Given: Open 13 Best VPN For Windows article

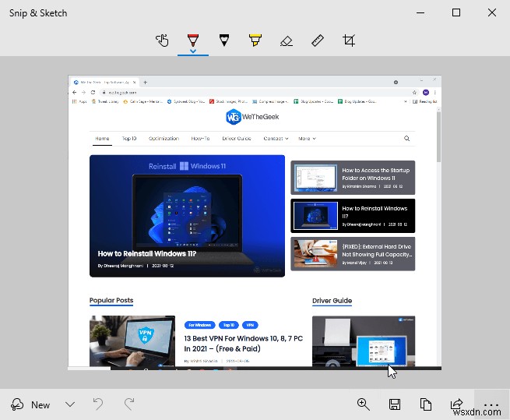Looking at the screenshot, I should [243, 344].
